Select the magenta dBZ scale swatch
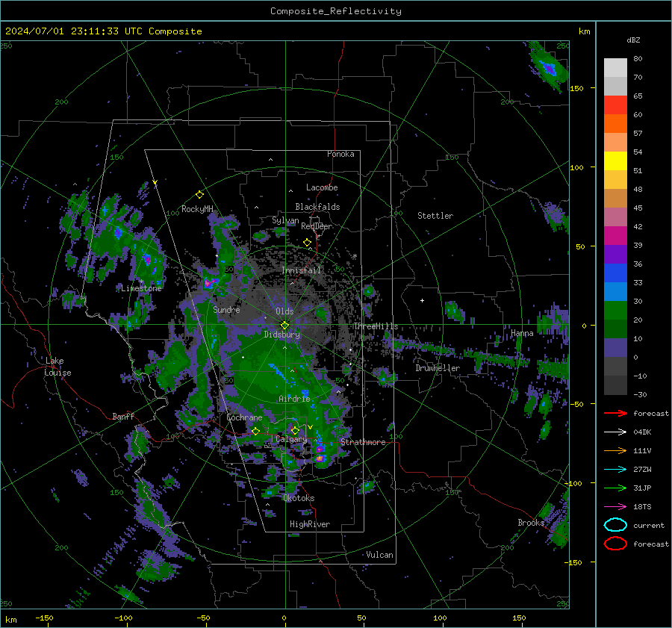Image resolution: width=672 pixels, height=628 pixels. click(615, 236)
